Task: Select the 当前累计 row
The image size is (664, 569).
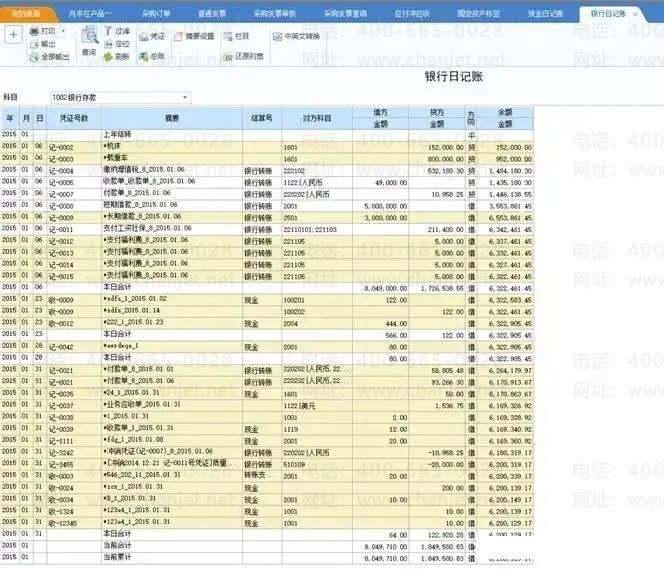Action: click(x=267, y=558)
